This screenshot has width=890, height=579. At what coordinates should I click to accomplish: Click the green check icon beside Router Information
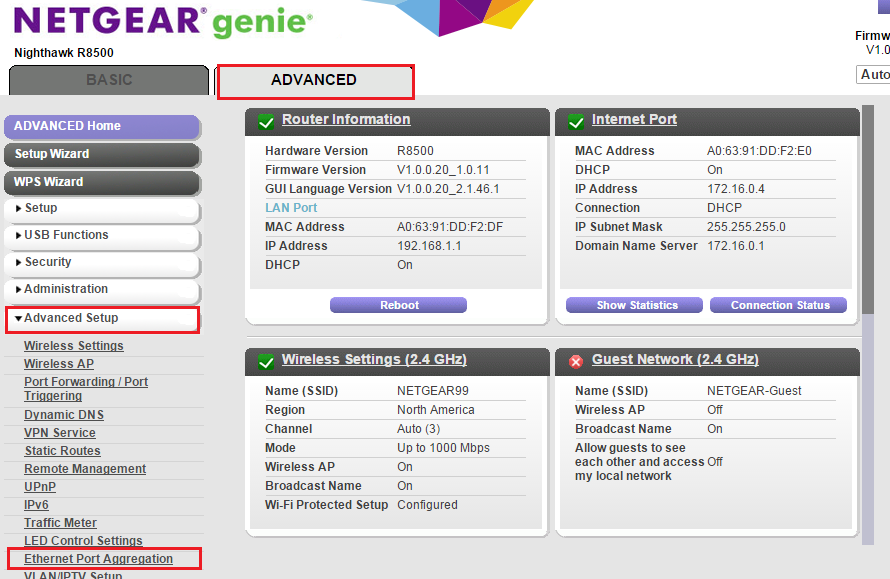(266, 122)
